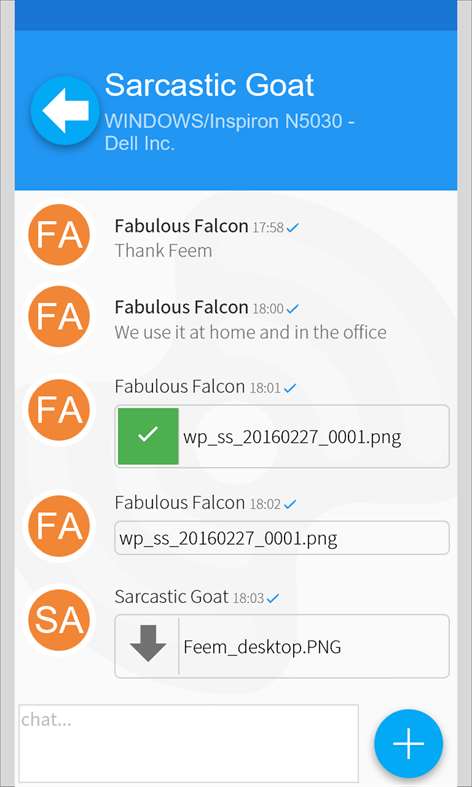Screen dimensions: 472x787
Task: Go back using the white arrow button
Action: [65, 111]
